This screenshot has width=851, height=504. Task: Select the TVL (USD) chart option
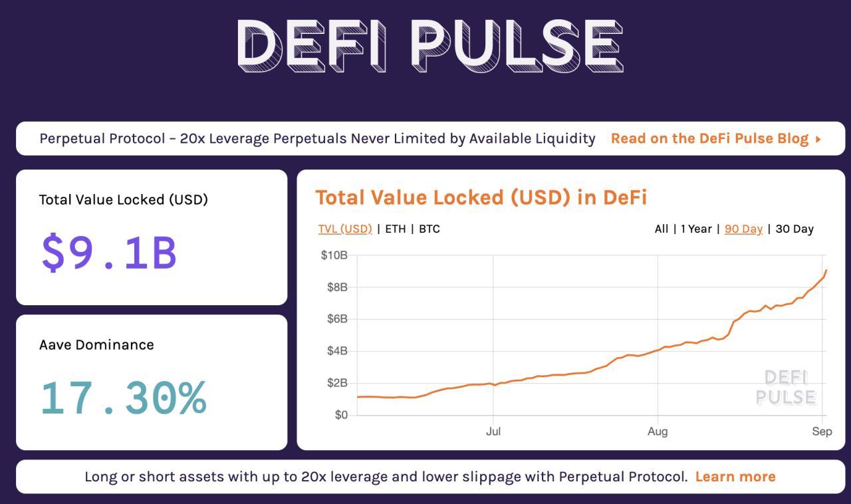click(x=345, y=229)
